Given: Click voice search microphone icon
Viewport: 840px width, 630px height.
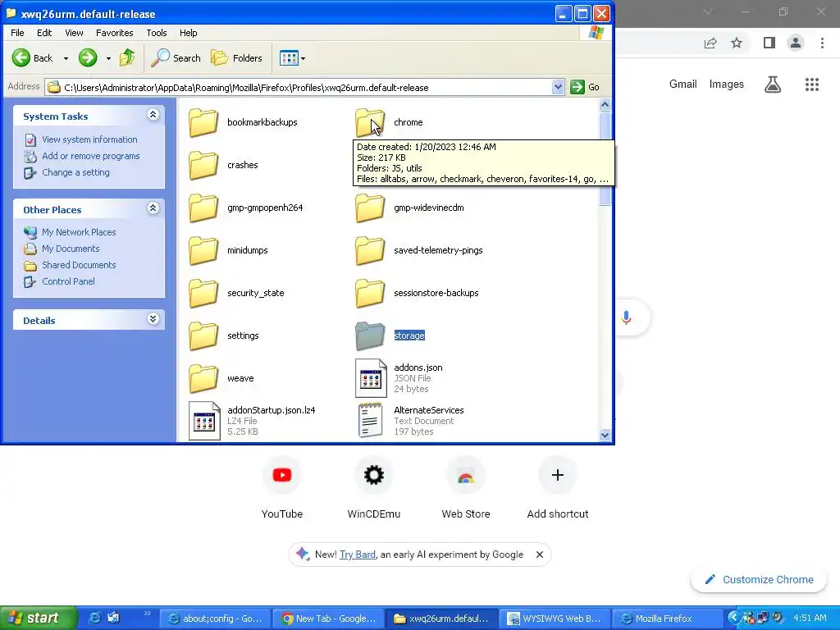Looking at the screenshot, I should point(626,317).
